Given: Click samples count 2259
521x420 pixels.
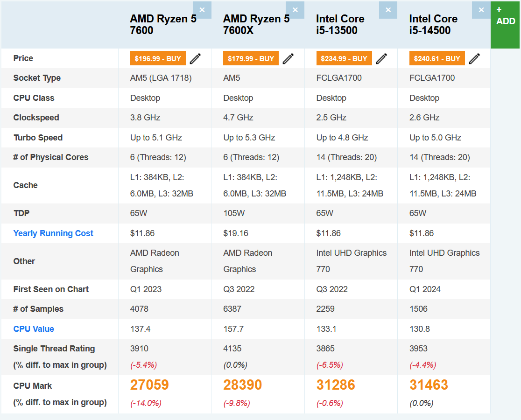Looking at the screenshot, I should coord(325,309).
